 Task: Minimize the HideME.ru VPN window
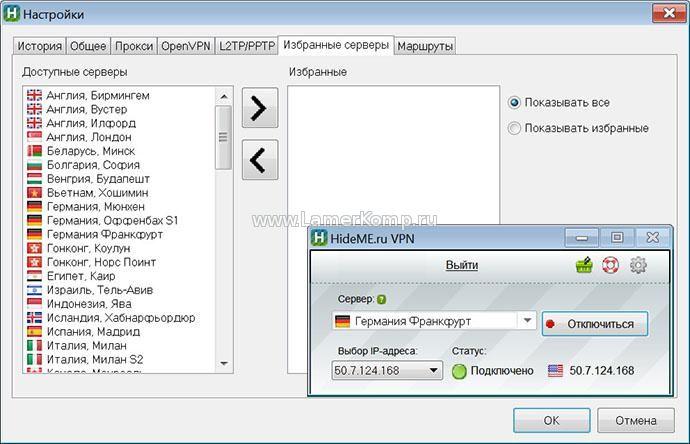click(582, 238)
